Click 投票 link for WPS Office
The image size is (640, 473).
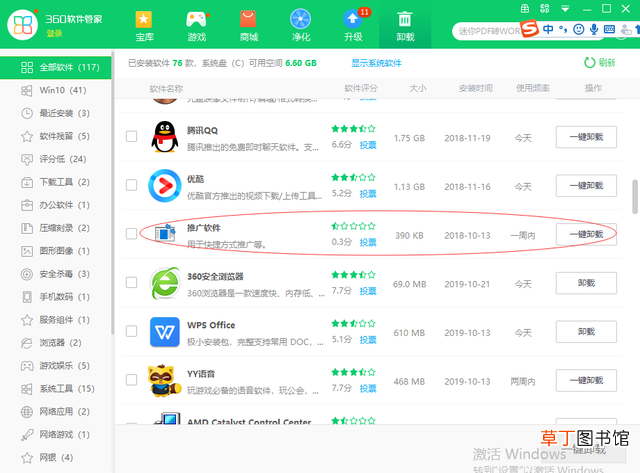(368, 340)
